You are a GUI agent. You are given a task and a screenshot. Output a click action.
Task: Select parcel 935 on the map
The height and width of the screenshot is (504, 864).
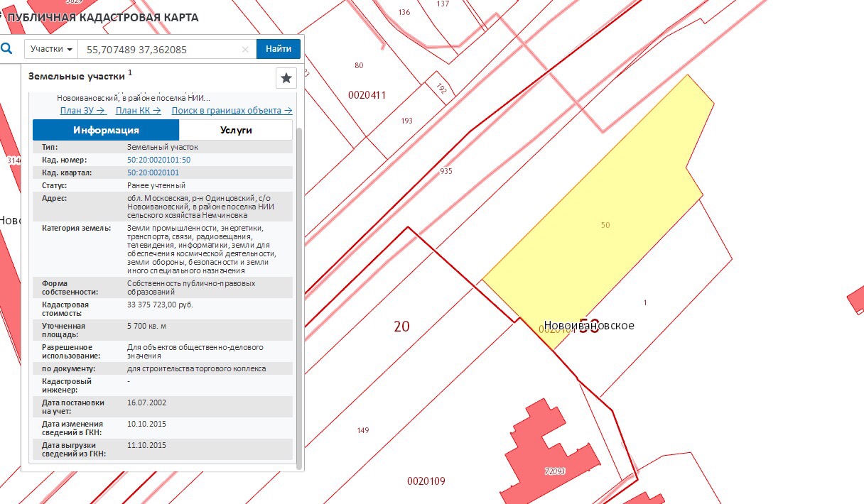pyautogui.click(x=445, y=171)
